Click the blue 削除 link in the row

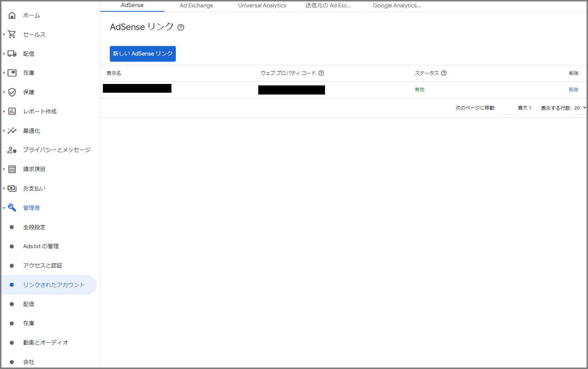pos(573,89)
